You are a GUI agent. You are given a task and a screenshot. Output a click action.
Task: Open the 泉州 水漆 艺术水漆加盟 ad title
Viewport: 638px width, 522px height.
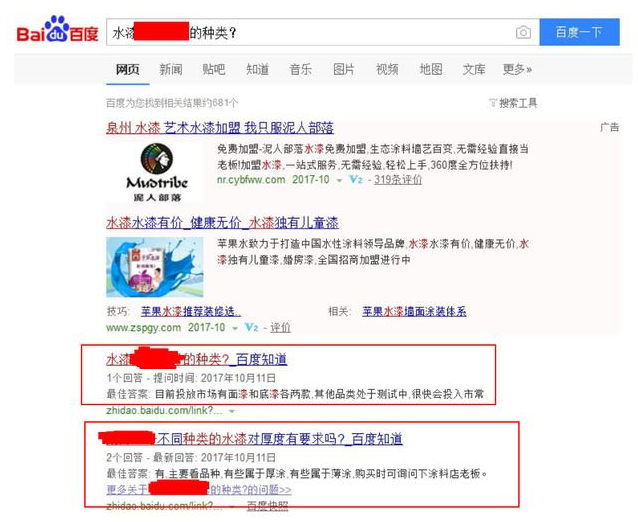point(220,128)
